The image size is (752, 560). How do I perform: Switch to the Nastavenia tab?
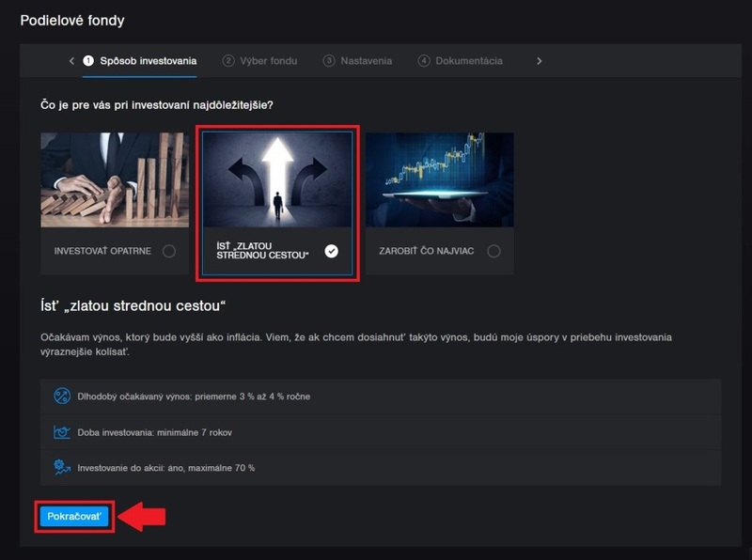(366, 61)
